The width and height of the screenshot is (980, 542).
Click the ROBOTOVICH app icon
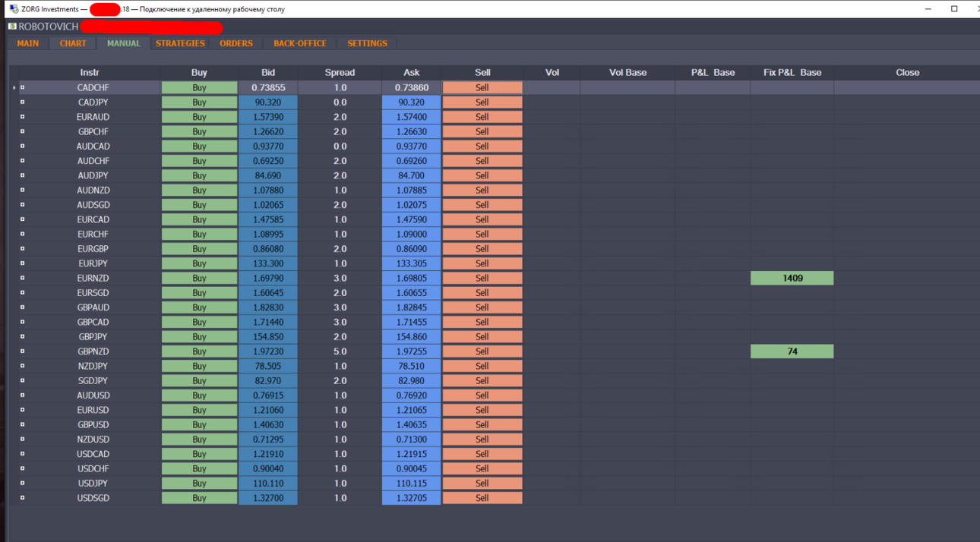(x=12, y=27)
